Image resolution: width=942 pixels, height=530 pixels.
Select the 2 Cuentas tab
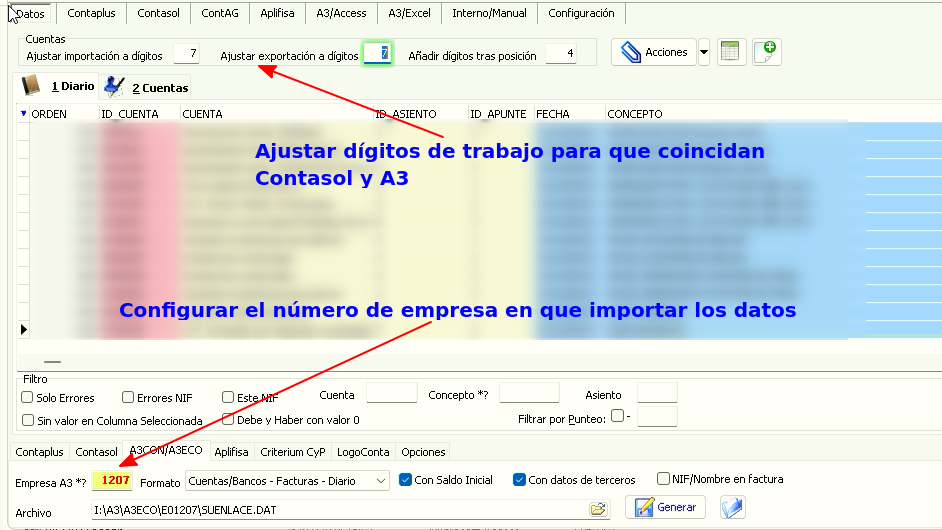coord(145,87)
